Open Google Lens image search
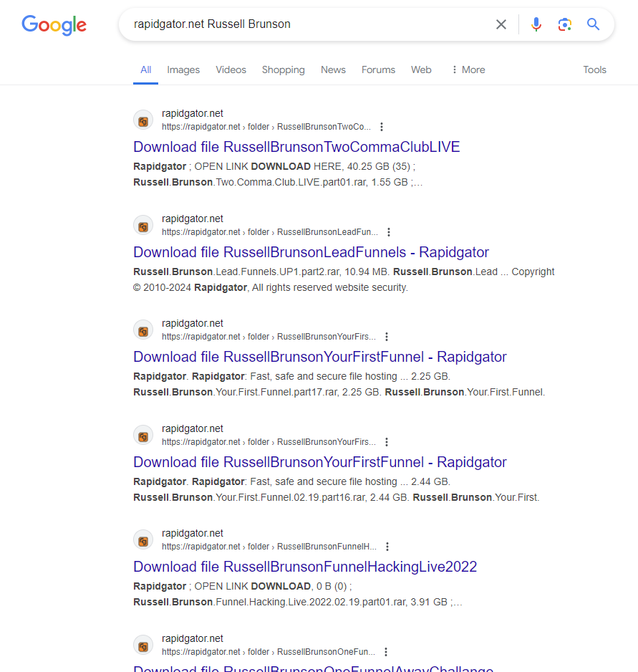638x672 pixels. (x=565, y=24)
